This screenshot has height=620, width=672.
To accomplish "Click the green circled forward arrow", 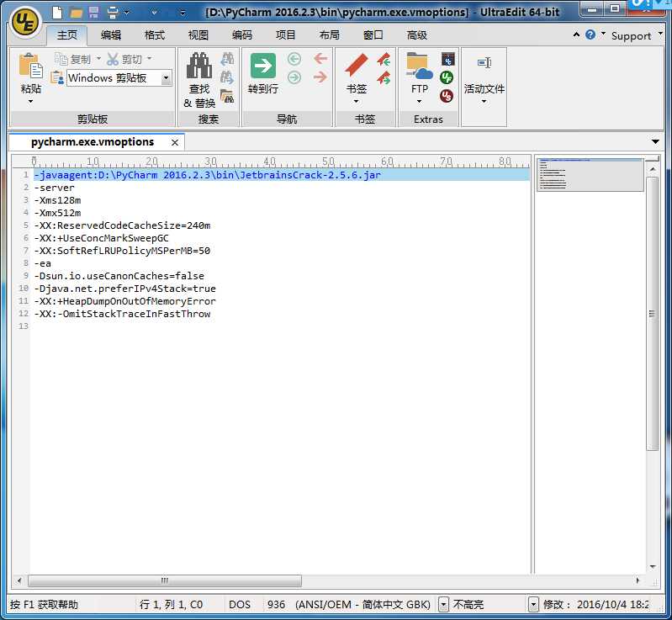I will 294,77.
